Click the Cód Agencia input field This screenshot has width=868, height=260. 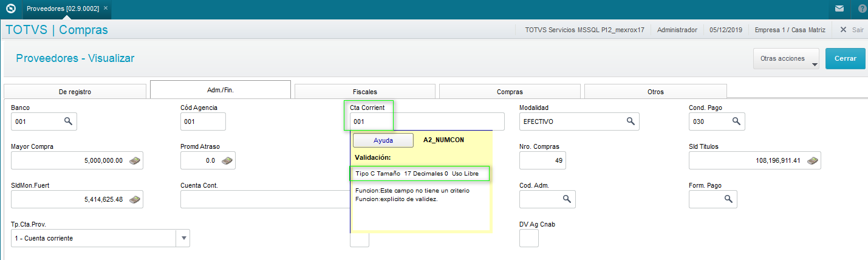point(203,121)
